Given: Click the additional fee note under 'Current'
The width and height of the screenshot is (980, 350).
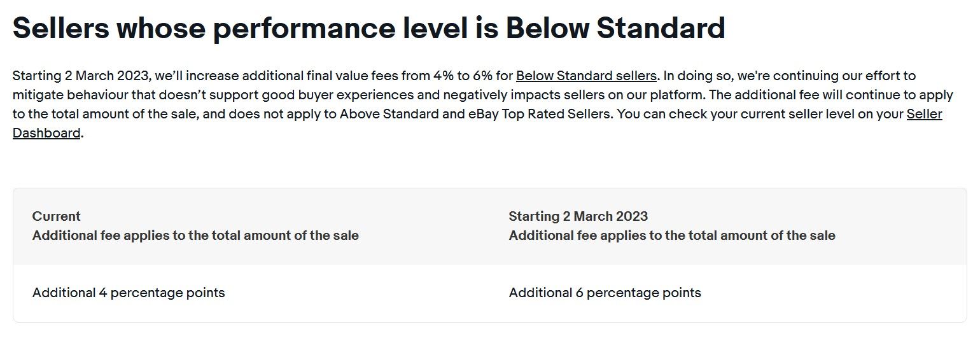Looking at the screenshot, I should pyautogui.click(x=195, y=235).
